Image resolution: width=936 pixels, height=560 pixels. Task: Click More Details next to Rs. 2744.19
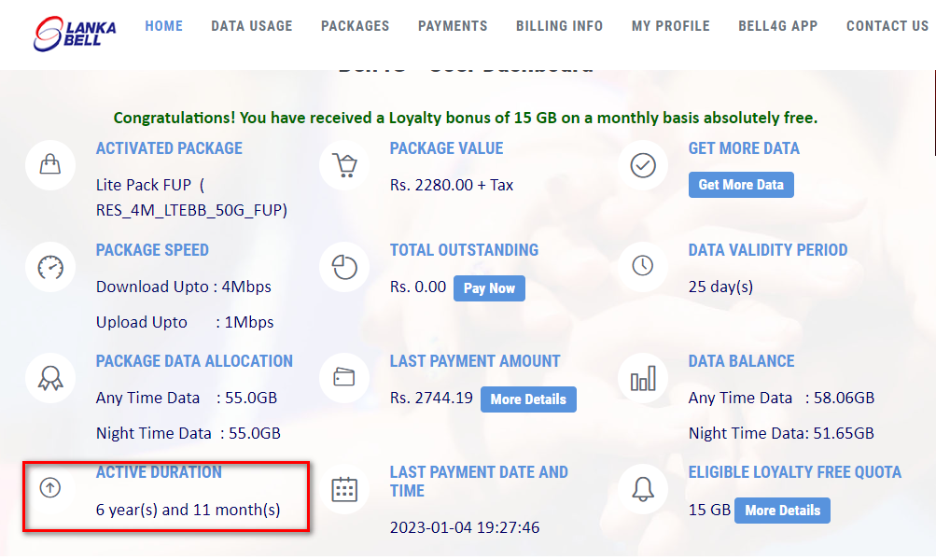[528, 399]
